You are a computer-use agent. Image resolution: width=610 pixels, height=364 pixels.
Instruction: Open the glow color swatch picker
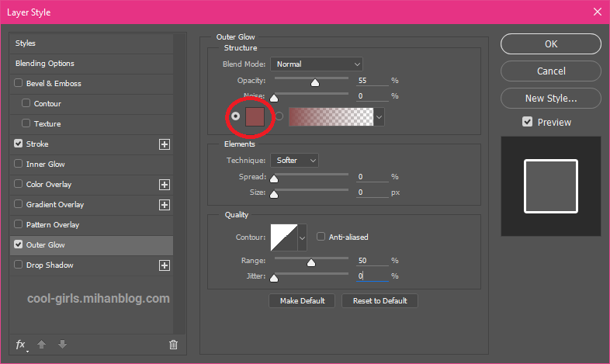click(255, 116)
